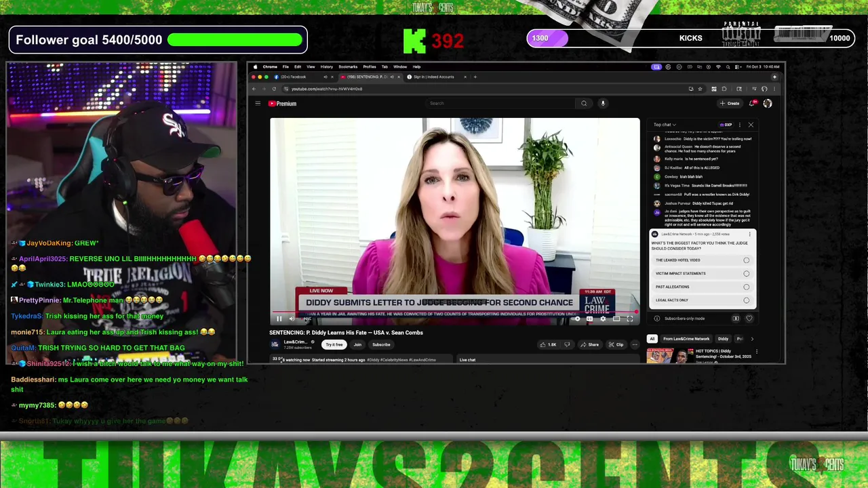Reload the page in Chrome
The height and width of the screenshot is (488, 868).
274,89
